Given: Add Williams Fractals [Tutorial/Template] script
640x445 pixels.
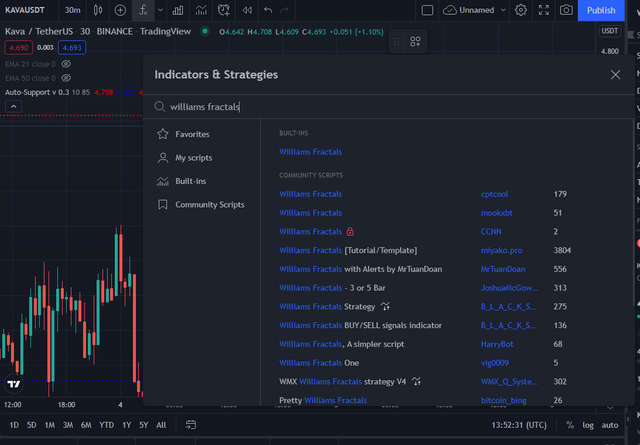Looking at the screenshot, I should (x=348, y=250).
